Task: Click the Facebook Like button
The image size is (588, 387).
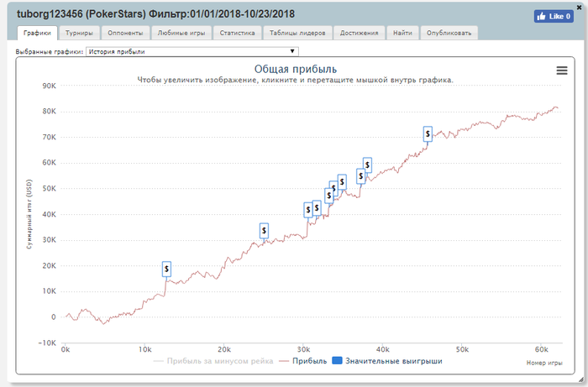Action: pos(553,16)
